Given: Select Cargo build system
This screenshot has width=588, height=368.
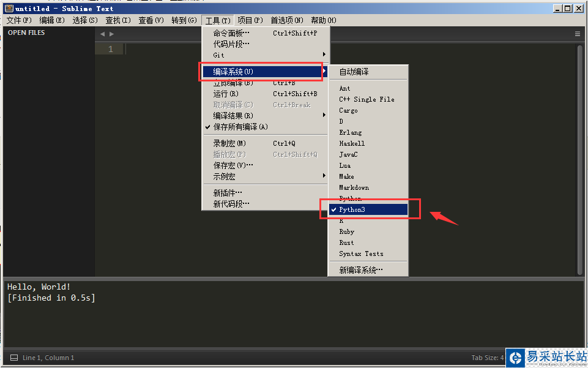Looking at the screenshot, I should pyautogui.click(x=368, y=110).
